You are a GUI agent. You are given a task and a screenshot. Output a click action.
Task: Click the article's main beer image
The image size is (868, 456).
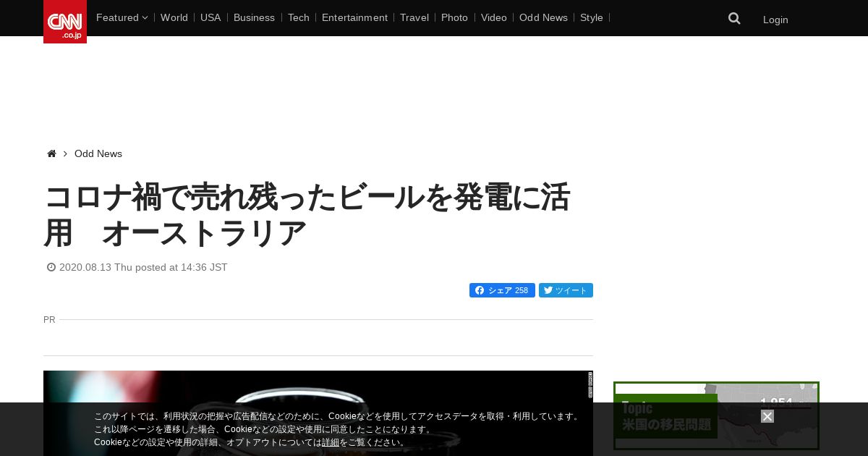coord(318,413)
